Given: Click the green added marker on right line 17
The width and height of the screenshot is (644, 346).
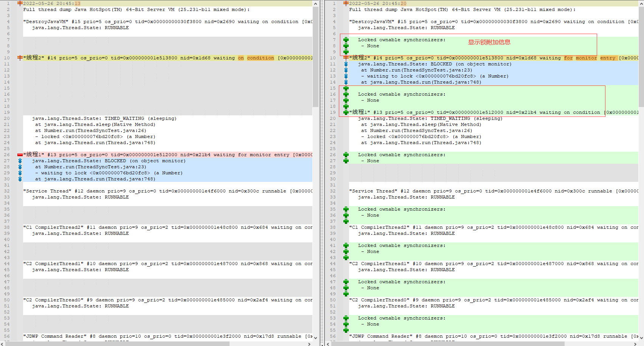Looking at the screenshot, I should (346, 100).
